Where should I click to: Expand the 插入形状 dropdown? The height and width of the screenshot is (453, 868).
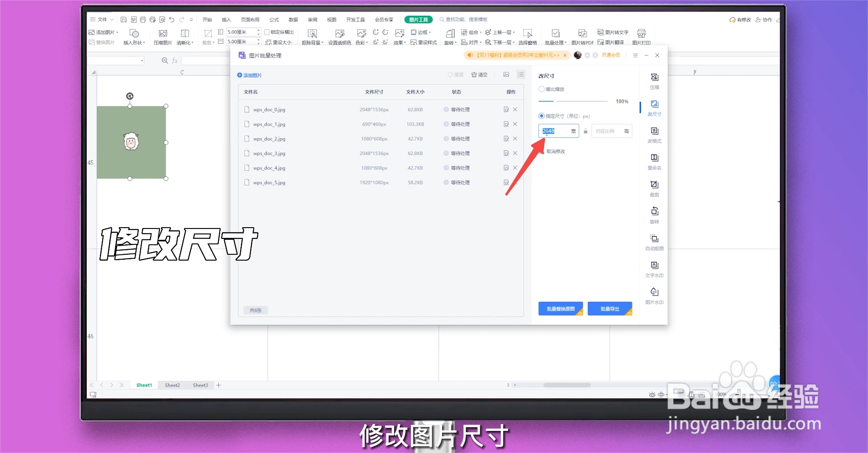point(144,43)
